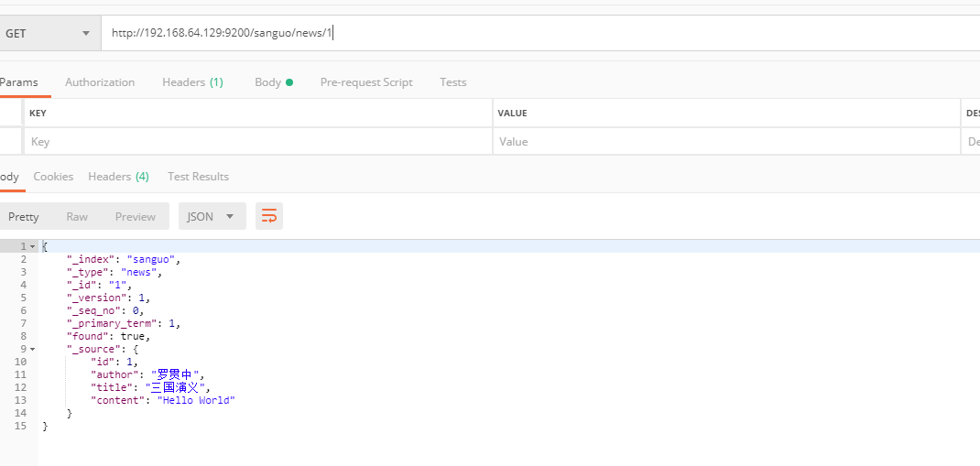Open the request Headers (1) tab
The height and width of the screenshot is (466, 980).
192,81
